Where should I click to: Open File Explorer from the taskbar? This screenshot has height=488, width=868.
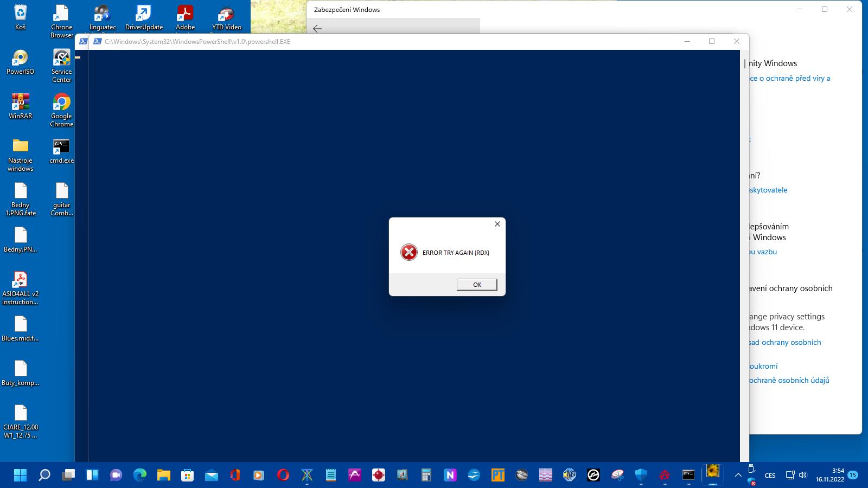click(x=164, y=476)
